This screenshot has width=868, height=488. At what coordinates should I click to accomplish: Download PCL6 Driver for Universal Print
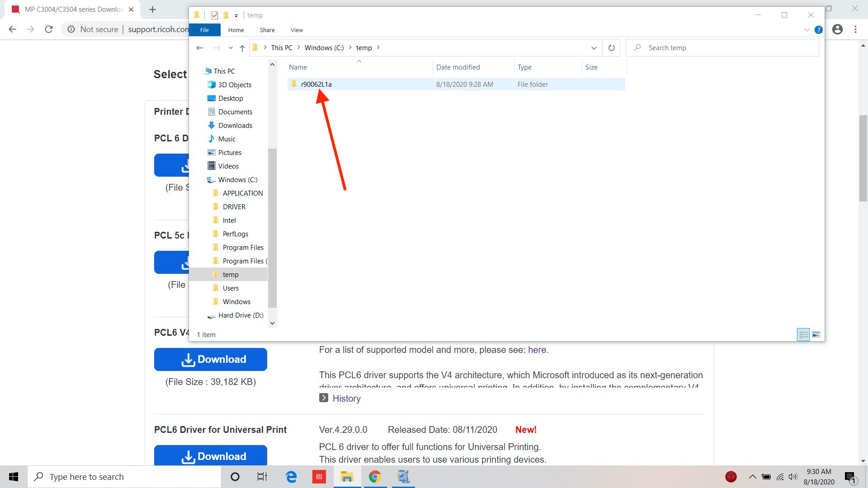pyautogui.click(x=211, y=455)
